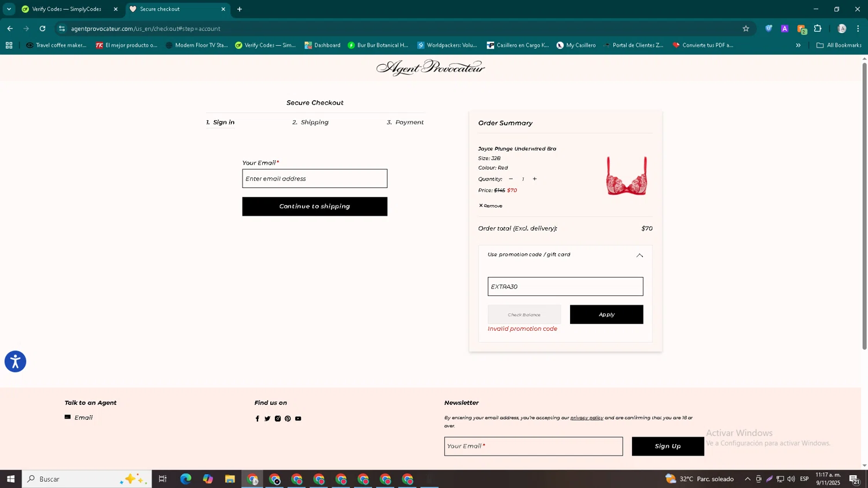868x488 pixels.
Task: Open the Copilot taskbar icon
Action: (x=208, y=479)
